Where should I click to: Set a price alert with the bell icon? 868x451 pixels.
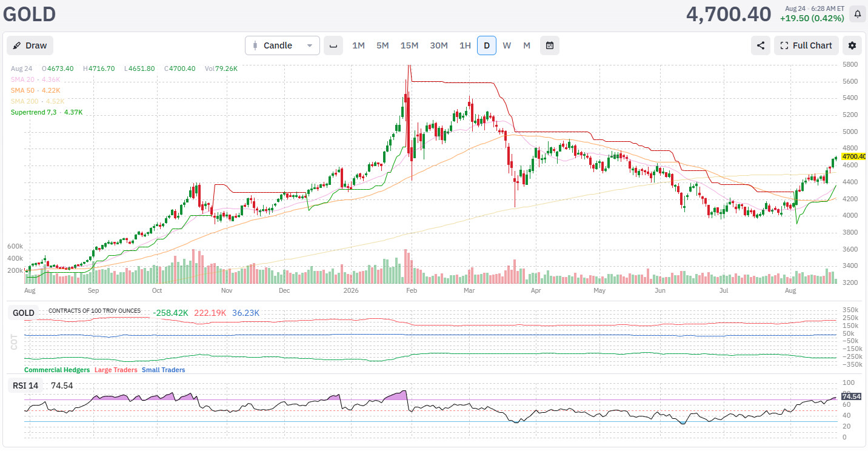point(858,13)
